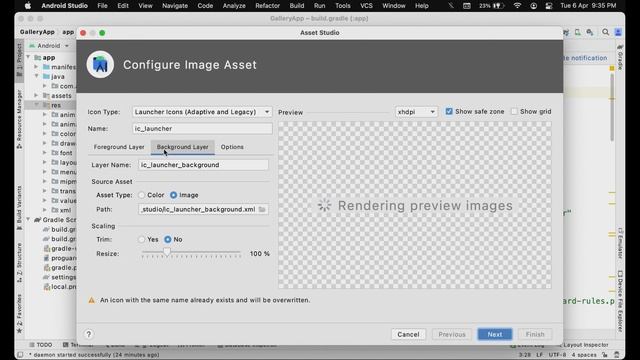640x360 pixels.
Task: Open the Project side panel tab
Action: click(x=19, y=60)
